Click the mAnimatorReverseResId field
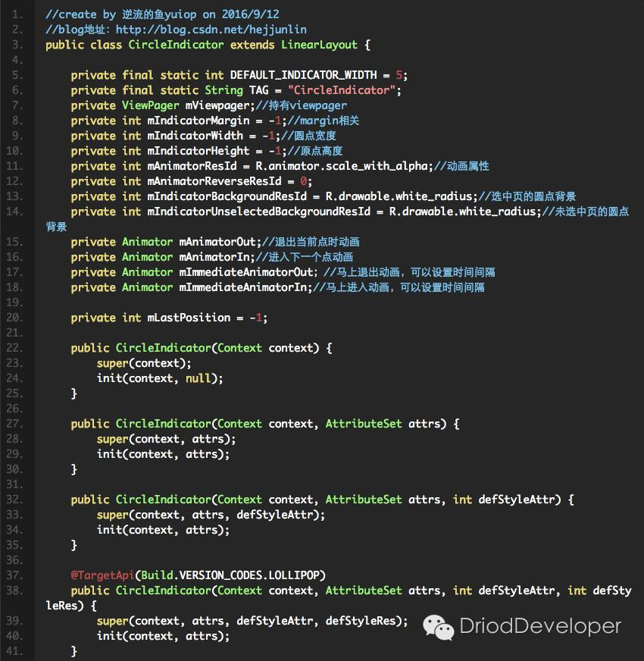The image size is (644, 661). [x=214, y=181]
